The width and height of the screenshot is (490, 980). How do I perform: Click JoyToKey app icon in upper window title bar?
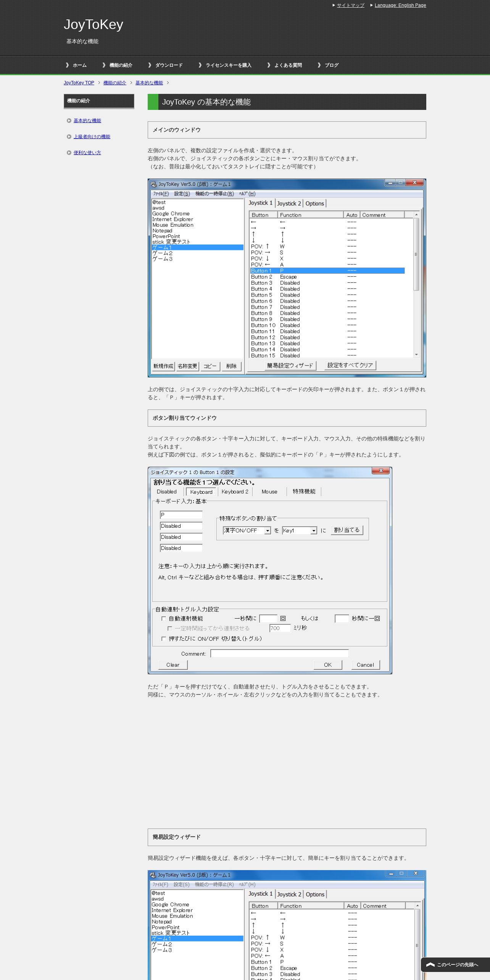pyautogui.click(x=154, y=184)
